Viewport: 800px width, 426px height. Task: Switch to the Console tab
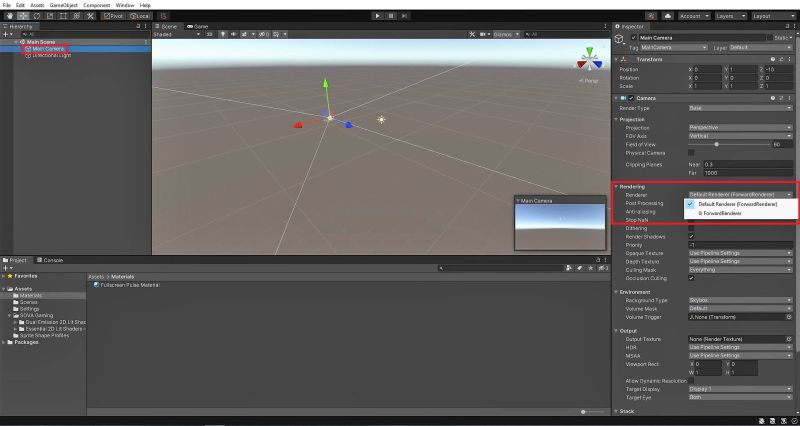[50, 260]
